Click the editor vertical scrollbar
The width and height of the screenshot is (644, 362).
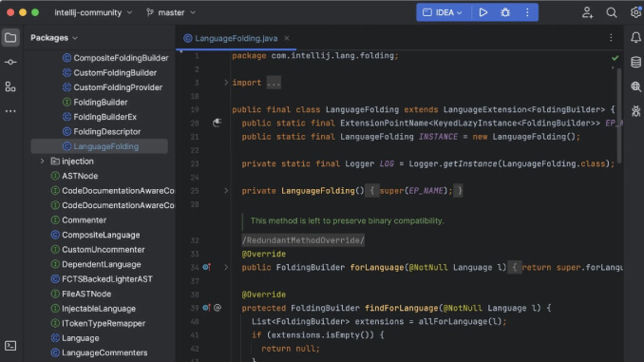click(x=619, y=115)
